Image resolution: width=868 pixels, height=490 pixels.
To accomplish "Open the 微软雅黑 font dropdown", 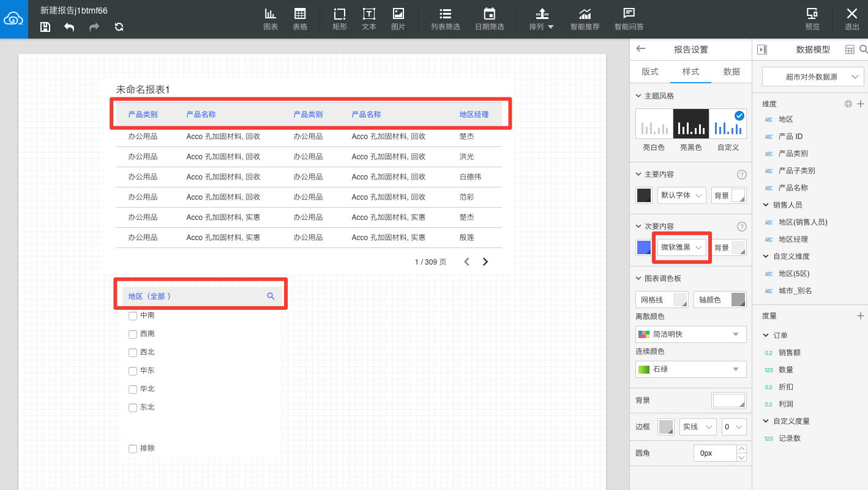I will click(681, 247).
